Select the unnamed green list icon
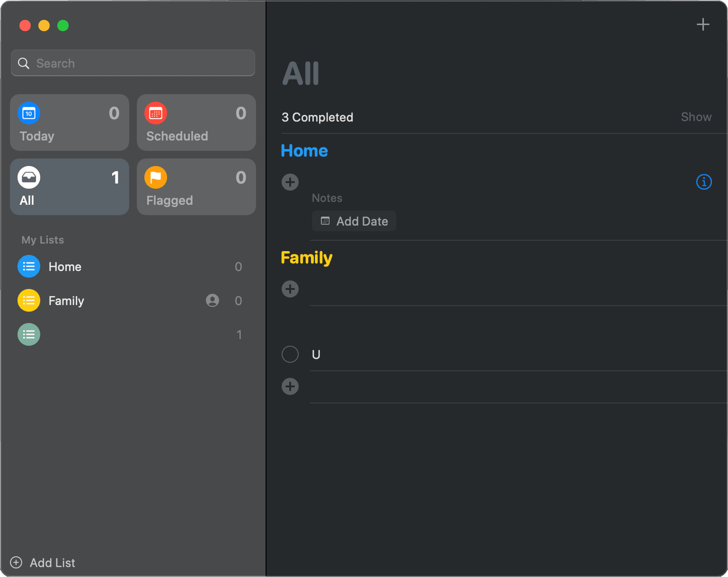 tap(29, 334)
